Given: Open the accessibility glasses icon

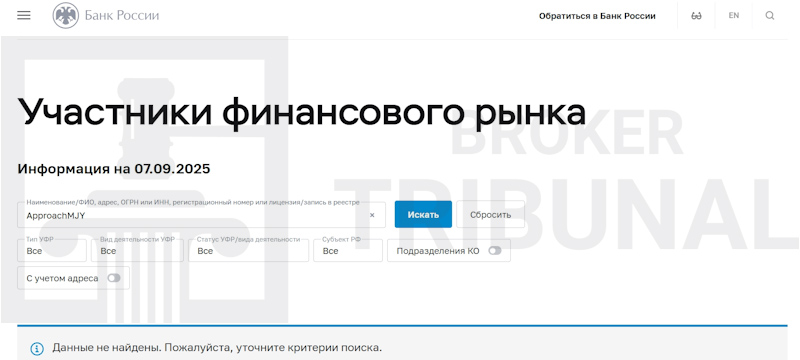Looking at the screenshot, I should tap(696, 16).
